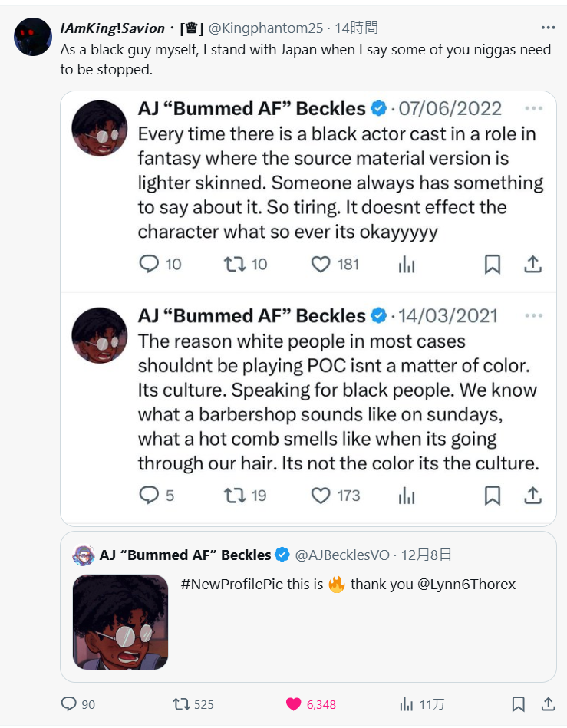
Task: Click the share icon on the 14/03/2021 tweet
Action: [x=532, y=496]
